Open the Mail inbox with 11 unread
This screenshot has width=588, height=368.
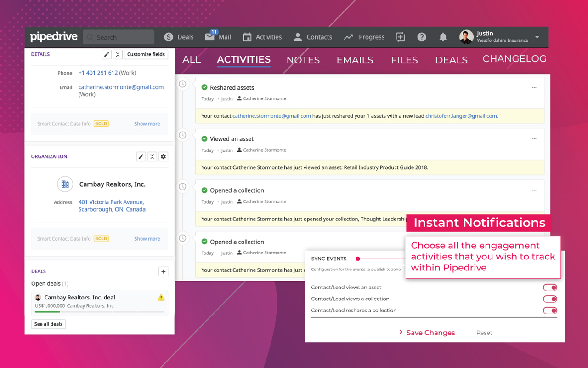click(x=209, y=37)
